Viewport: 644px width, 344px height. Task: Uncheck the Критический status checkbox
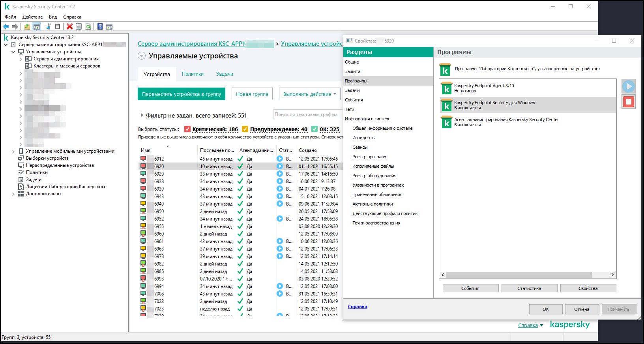[x=187, y=129]
